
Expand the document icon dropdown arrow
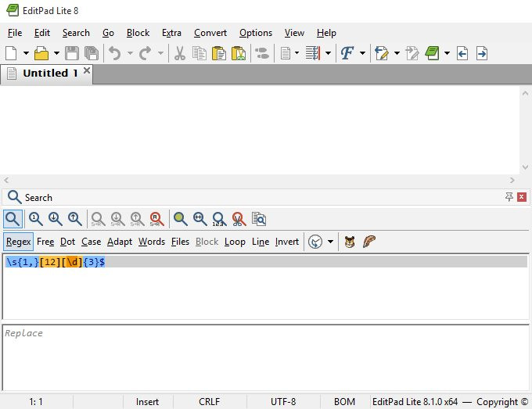point(297,53)
